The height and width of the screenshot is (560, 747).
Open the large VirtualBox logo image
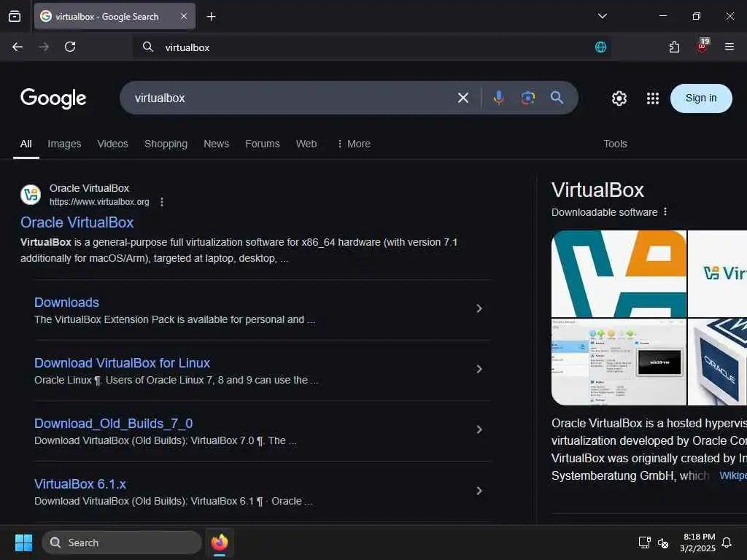click(619, 274)
